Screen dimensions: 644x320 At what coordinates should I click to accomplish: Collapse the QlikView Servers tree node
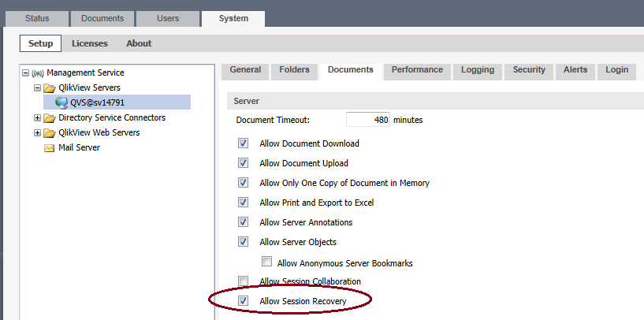click(x=37, y=88)
